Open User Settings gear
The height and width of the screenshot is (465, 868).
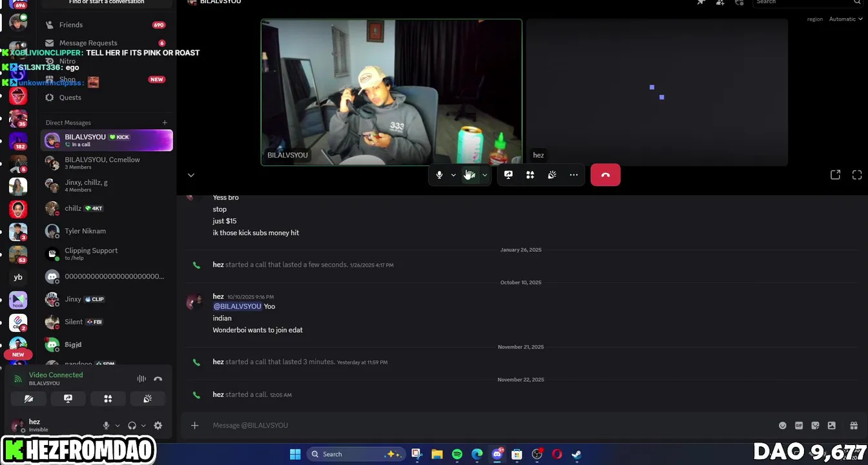[x=158, y=426]
